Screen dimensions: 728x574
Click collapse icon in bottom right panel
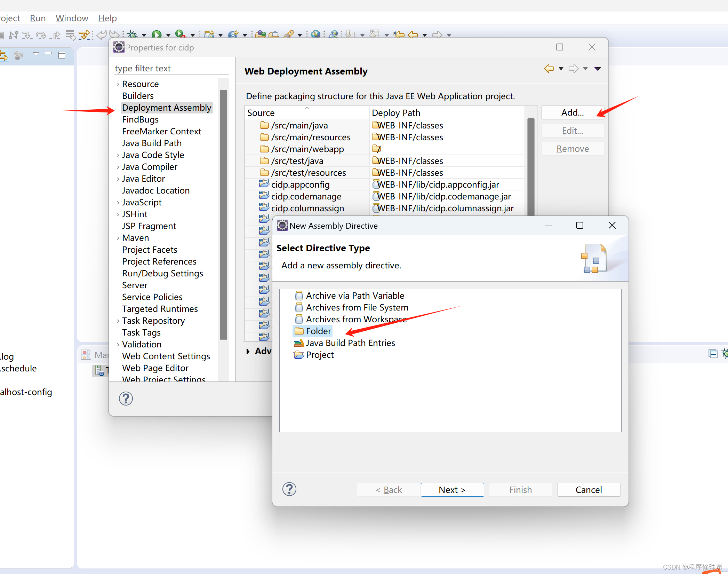[x=713, y=354]
